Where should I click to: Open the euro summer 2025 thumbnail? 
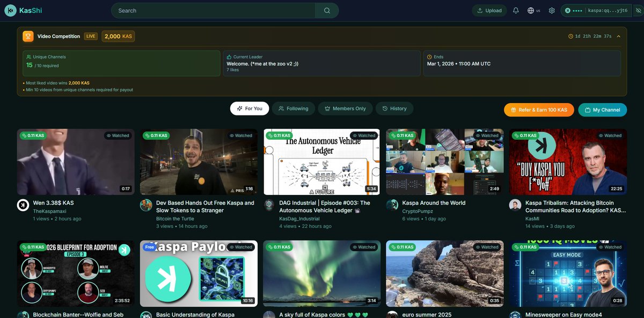coord(445,273)
